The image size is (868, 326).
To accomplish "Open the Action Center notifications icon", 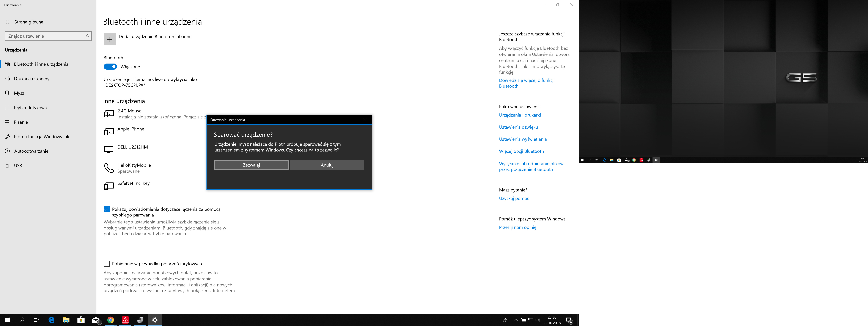I will pyautogui.click(x=569, y=320).
